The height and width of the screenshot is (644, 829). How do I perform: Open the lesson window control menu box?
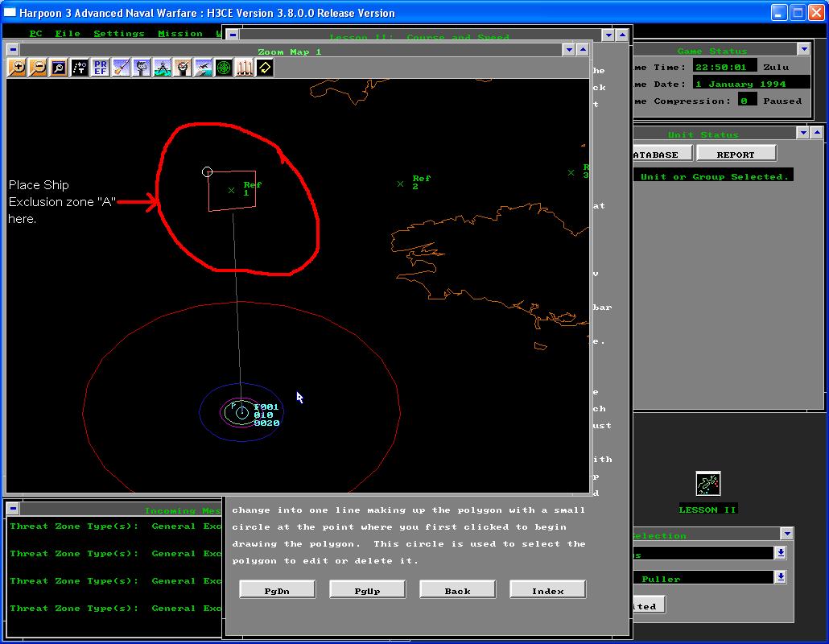pyautogui.click(x=233, y=35)
